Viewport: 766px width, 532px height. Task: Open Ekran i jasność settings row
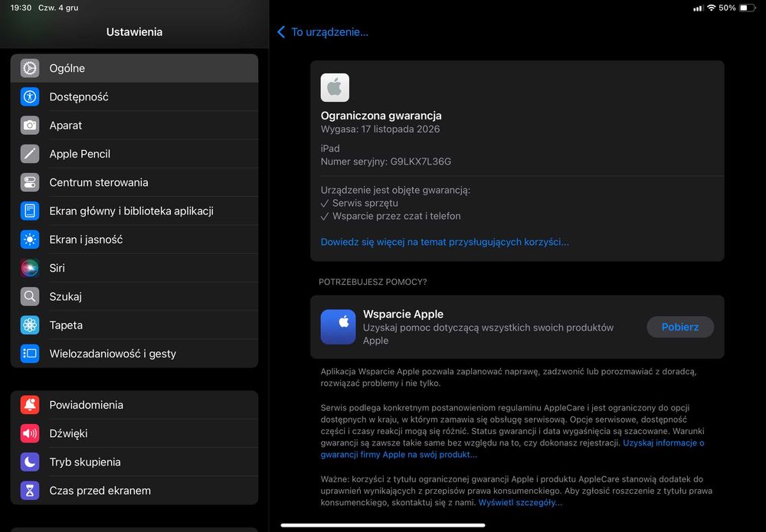134,240
